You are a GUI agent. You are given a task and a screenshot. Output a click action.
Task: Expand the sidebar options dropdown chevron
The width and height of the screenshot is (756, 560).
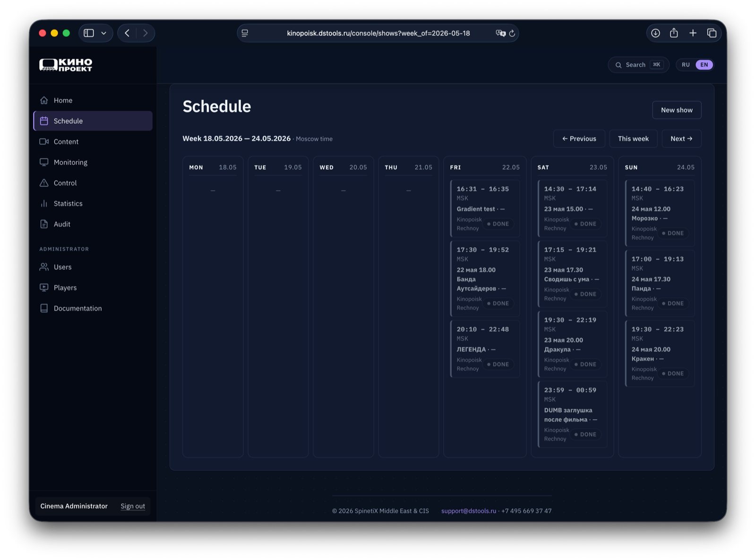(x=104, y=33)
